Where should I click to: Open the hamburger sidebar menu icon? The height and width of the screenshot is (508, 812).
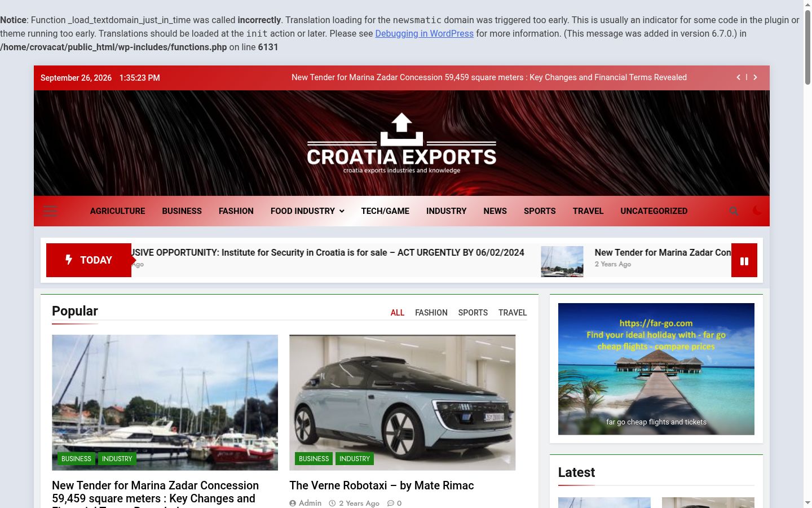50,211
